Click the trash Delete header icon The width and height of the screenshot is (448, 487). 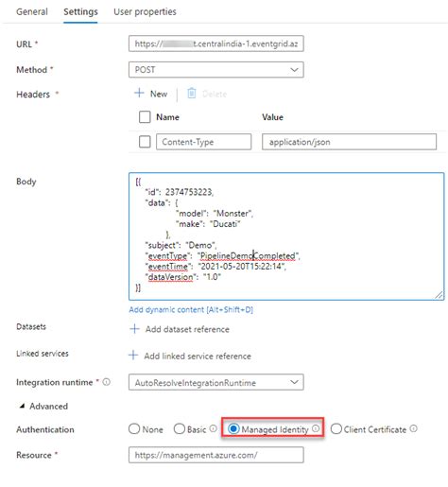192,94
